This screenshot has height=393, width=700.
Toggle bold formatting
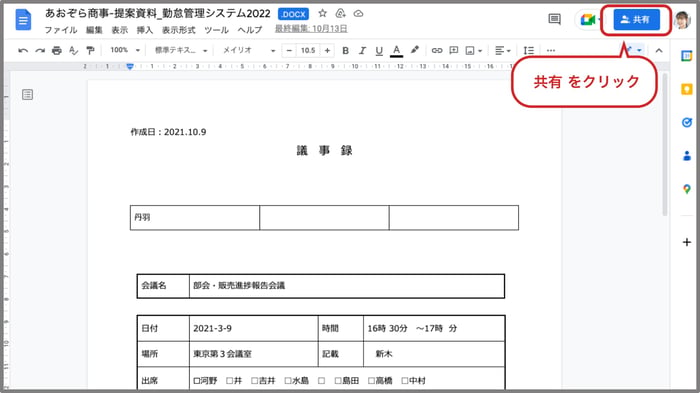(x=345, y=50)
